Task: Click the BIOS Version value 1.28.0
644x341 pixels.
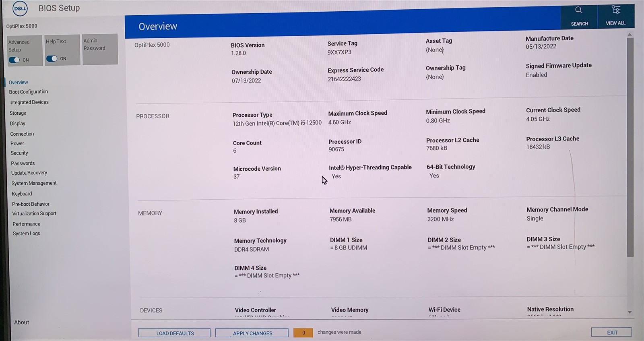Action: [238, 53]
